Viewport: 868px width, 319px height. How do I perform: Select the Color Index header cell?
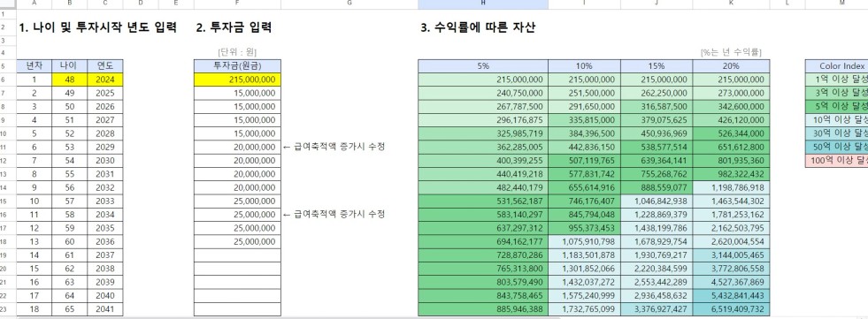[836, 65]
